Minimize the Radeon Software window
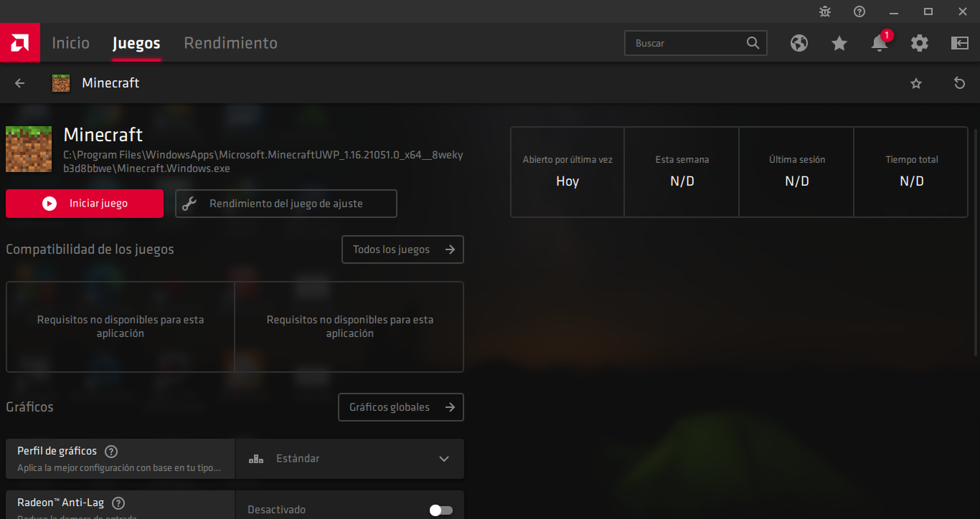The height and width of the screenshot is (519, 980). 894,11
